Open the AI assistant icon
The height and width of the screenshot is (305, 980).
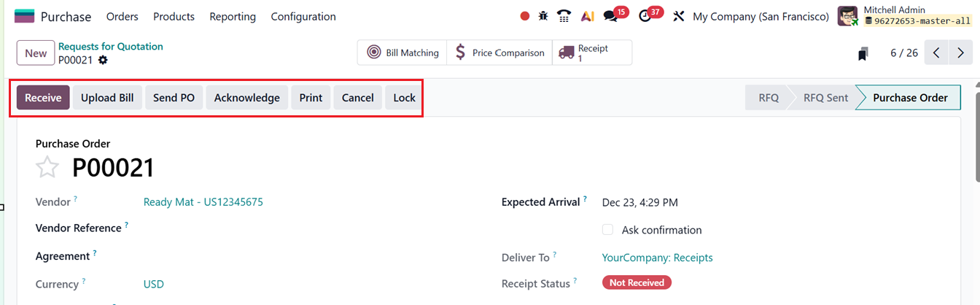(x=587, y=16)
